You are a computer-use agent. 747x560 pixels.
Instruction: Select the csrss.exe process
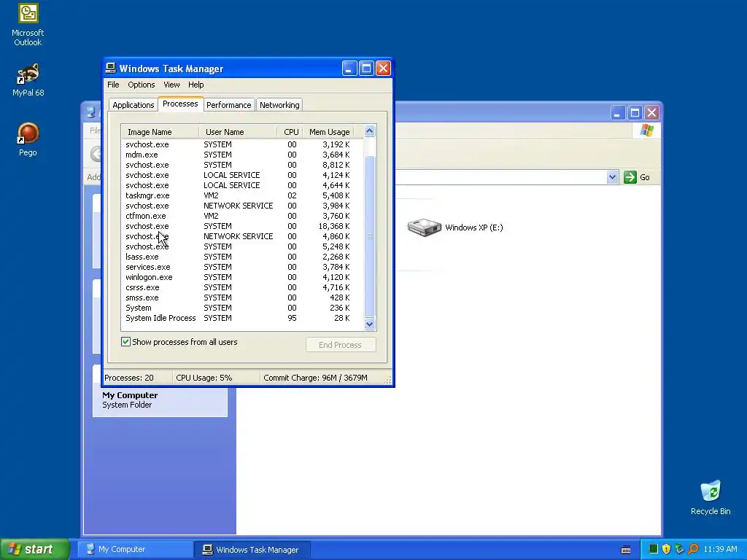point(242,287)
